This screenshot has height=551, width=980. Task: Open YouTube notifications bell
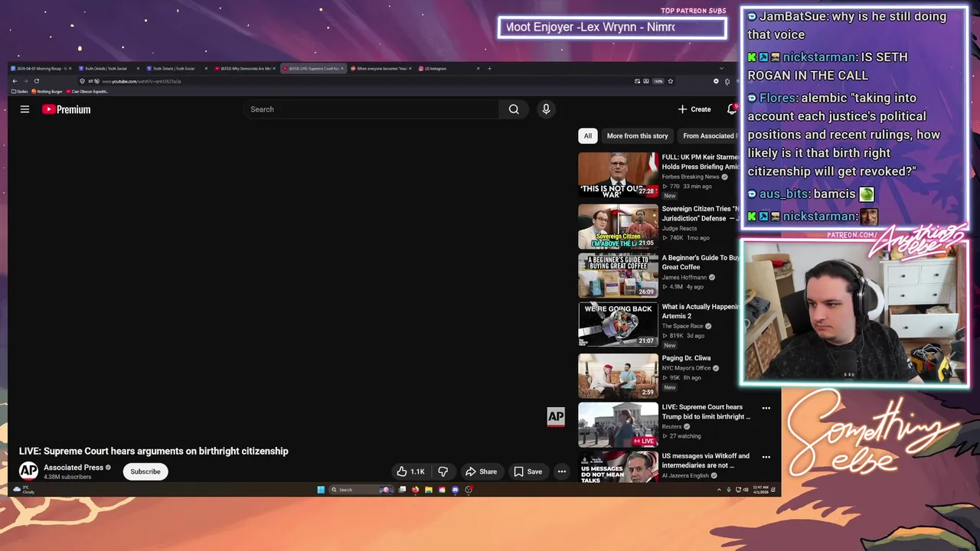click(732, 109)
